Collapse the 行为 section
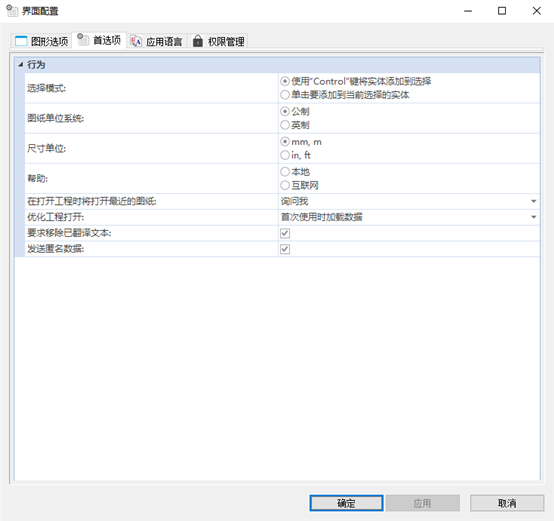 tap(20, 65)
